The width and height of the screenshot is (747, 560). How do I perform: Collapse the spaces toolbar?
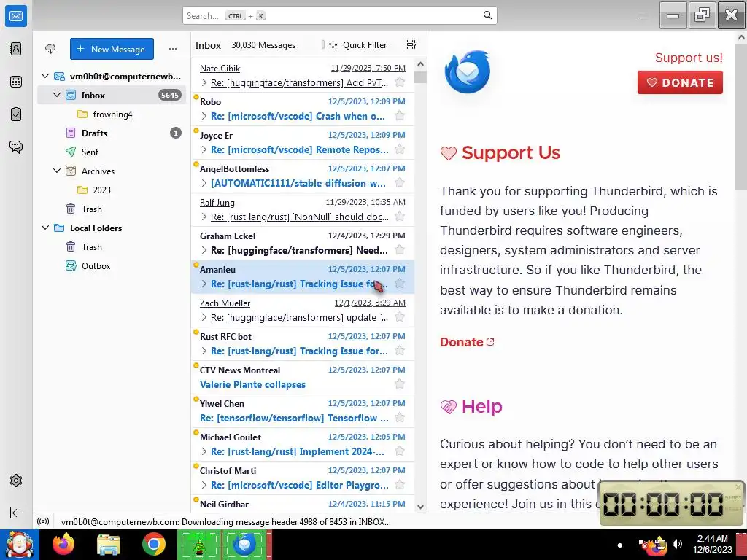point(16,513)
